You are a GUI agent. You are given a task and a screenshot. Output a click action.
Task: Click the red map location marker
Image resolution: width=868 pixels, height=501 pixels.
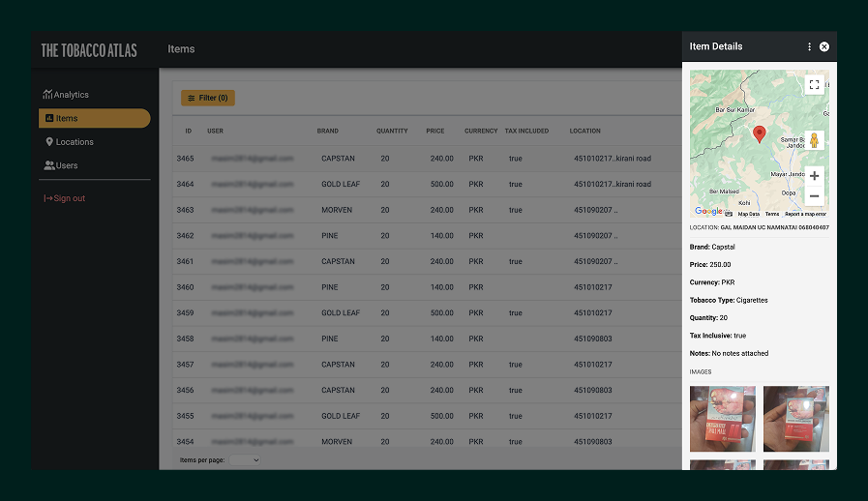(x=760, y=134)
